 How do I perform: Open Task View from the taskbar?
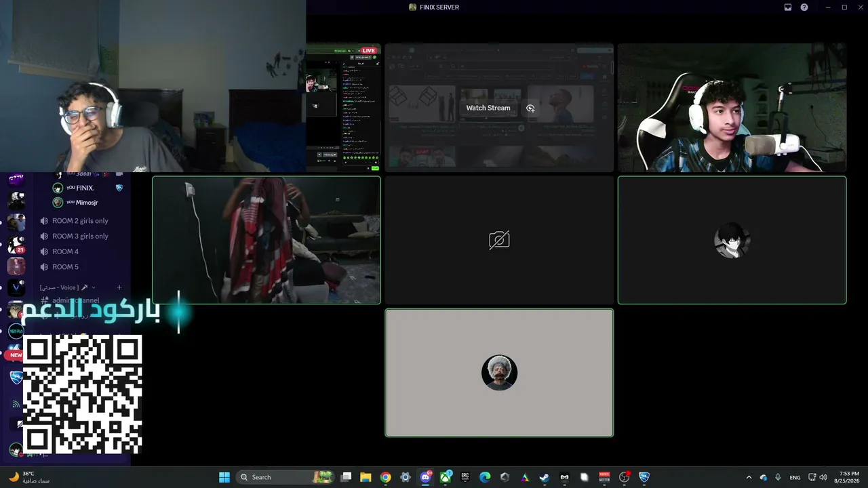click(346, 477)
